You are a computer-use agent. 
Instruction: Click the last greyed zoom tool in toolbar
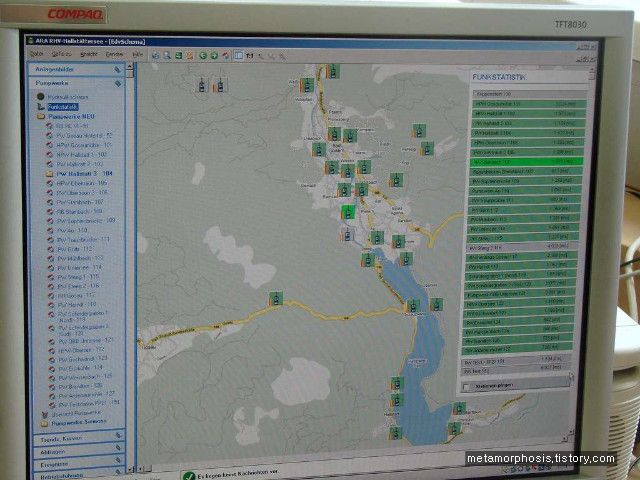282,57
